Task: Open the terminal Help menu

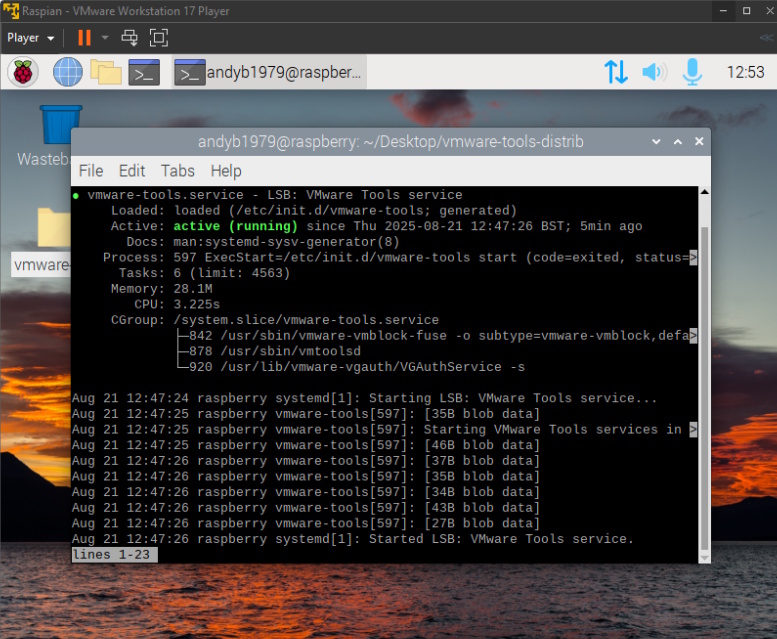Action: point(226,171)
